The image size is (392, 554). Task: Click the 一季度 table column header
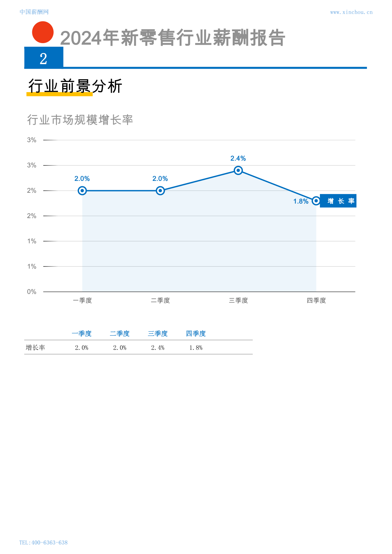(82, 334)
